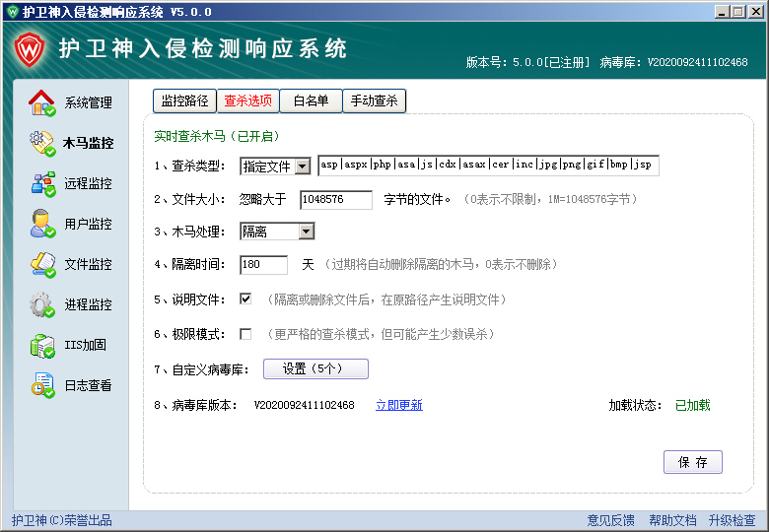Viewport: 769px width, 532px height.
Task: Select the 进程监控 gear icon
Action: click(x=42, y=304)
